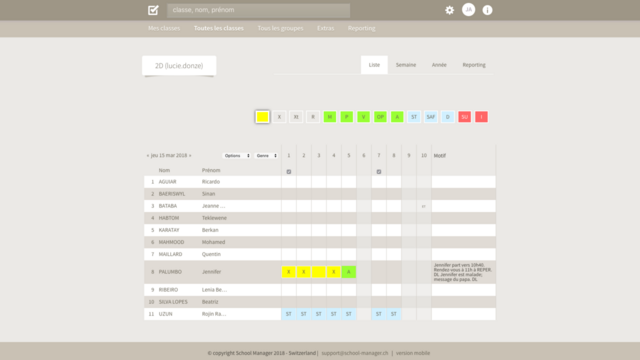Select the red SU code
This screenshot has height=360, width=640.
tap(464, 117)
